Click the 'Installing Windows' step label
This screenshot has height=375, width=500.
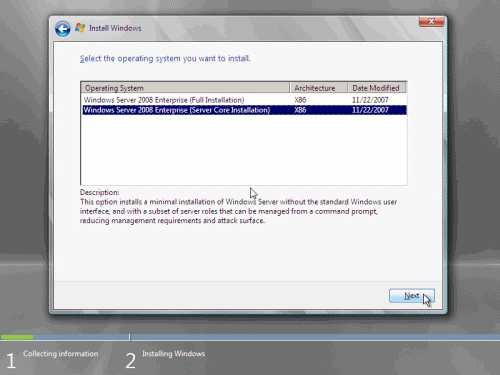tap(174, 354)
